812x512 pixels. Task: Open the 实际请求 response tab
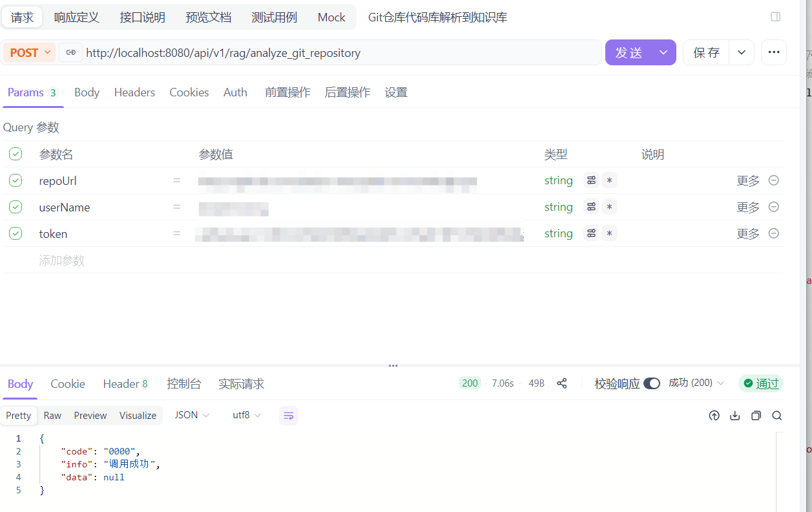coord(241,384)
